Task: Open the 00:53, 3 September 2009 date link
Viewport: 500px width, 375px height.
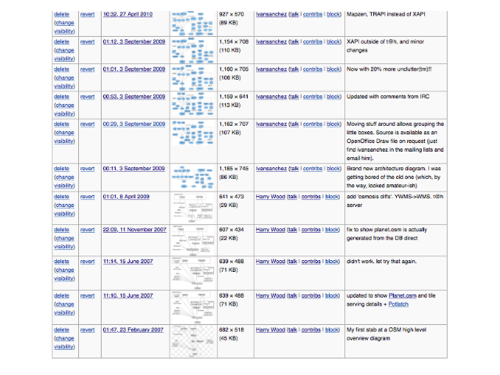Action: pos(134,97)
